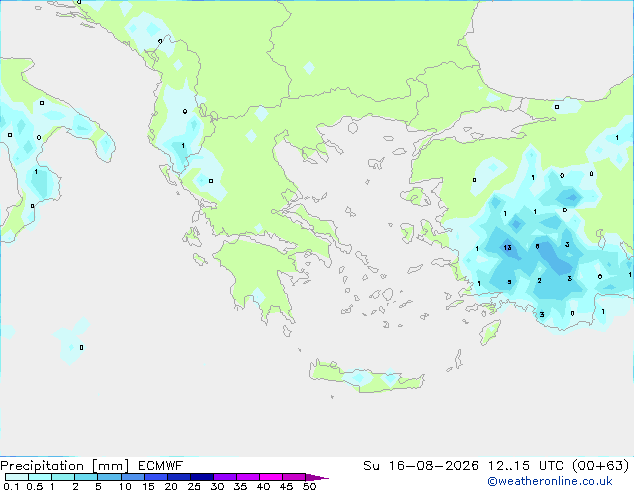This screenshot has height=490, width=634.
Task: Click the legend label '25'
Action: click(194, 486)
